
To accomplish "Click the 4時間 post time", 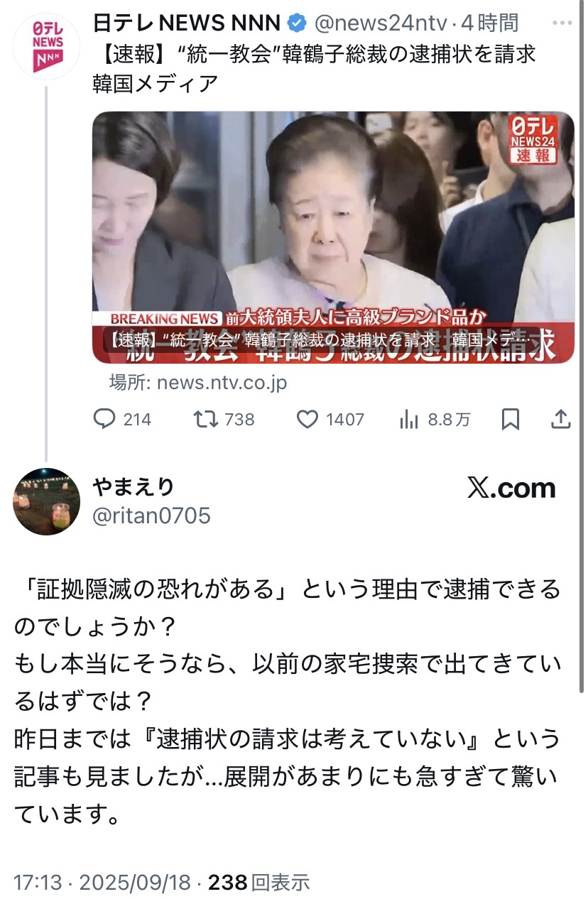I will pos(490,23).
